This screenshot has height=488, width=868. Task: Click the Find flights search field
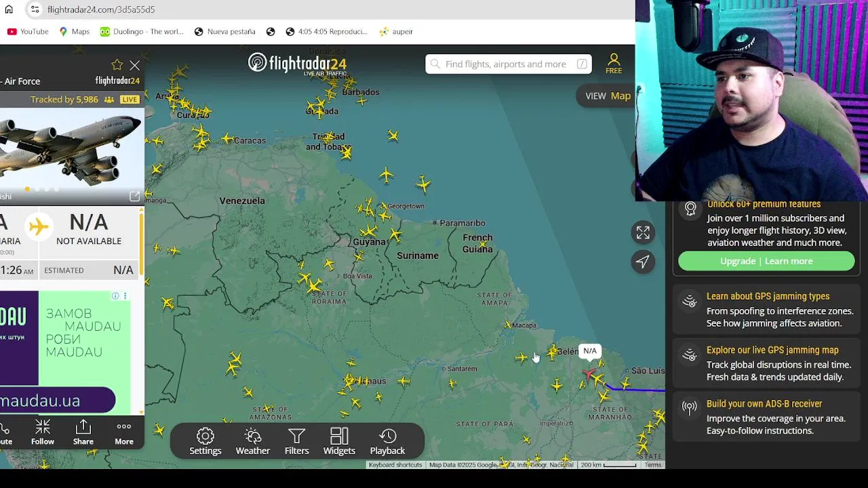[x=509, y=64]
